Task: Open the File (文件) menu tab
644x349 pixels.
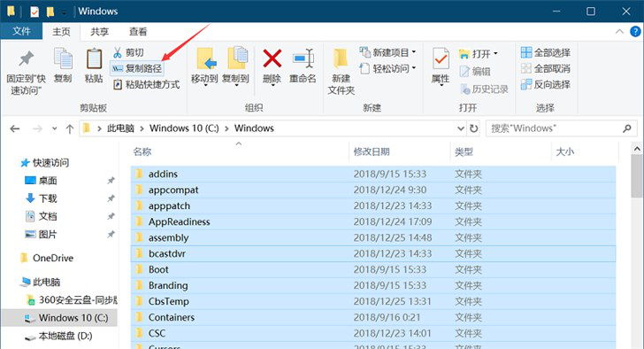Action: (21, 31)
